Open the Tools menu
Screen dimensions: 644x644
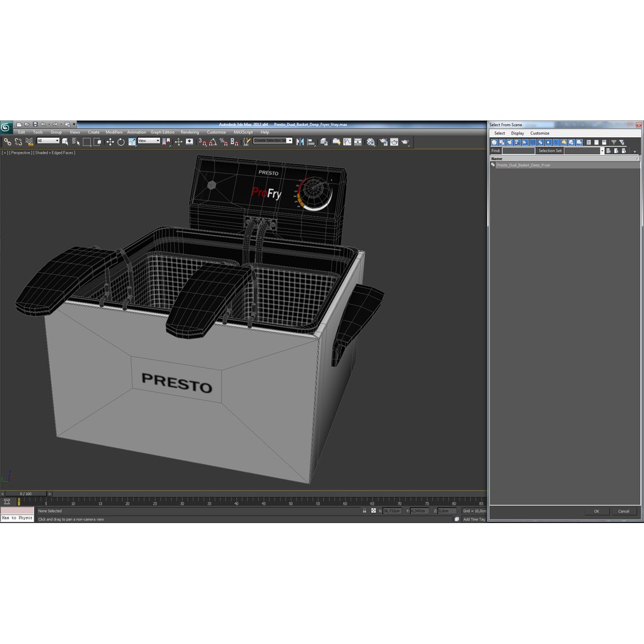coord(38,132)
